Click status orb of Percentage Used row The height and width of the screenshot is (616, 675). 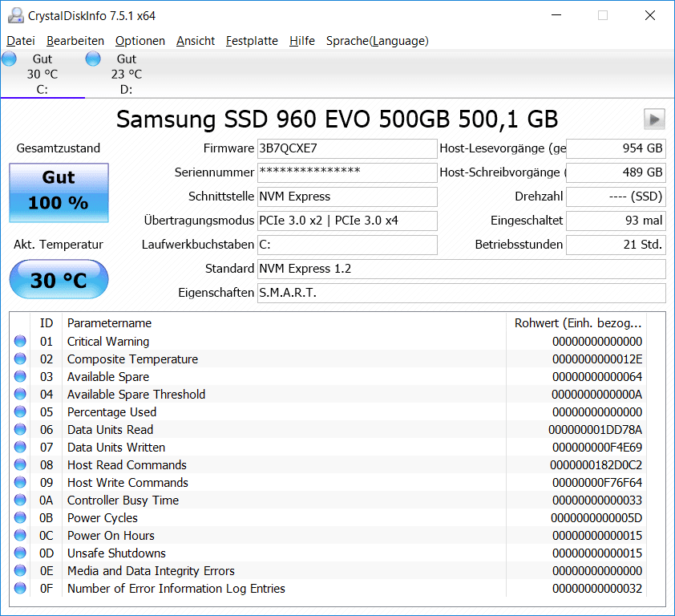coord(20,411)
